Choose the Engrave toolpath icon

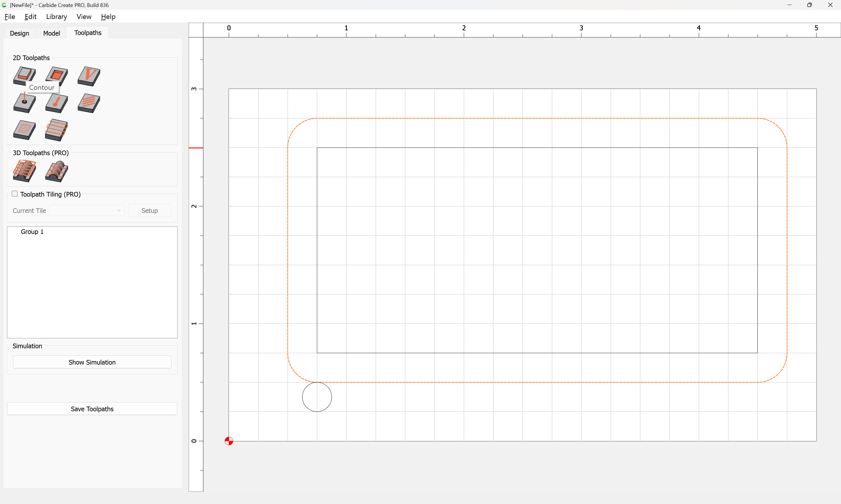89,103
